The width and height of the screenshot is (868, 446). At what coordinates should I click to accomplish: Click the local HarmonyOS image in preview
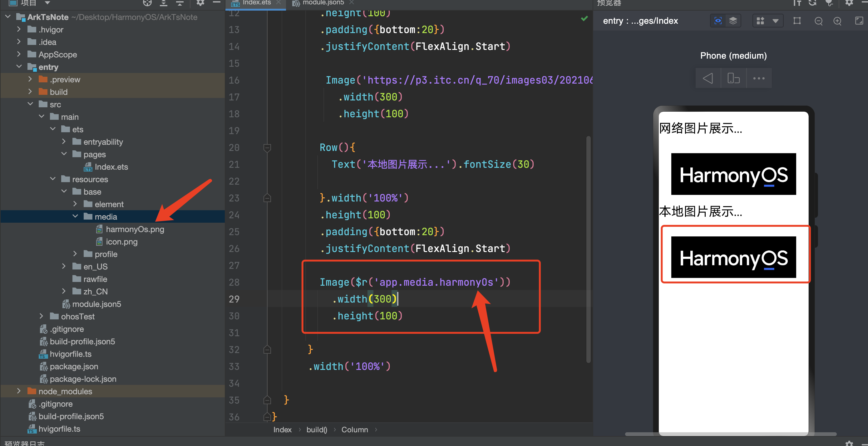coord(733,257)
